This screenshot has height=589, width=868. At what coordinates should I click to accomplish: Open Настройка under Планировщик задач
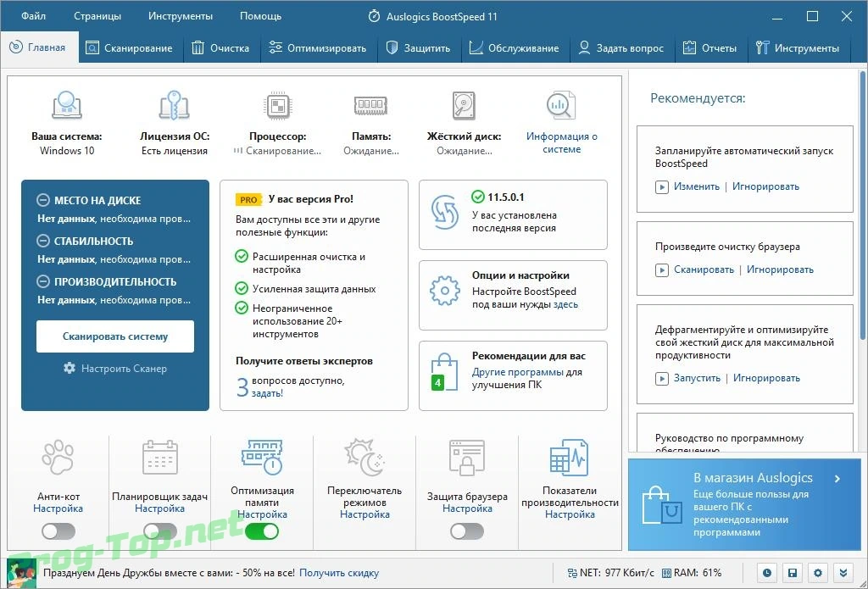pos(160,508)
